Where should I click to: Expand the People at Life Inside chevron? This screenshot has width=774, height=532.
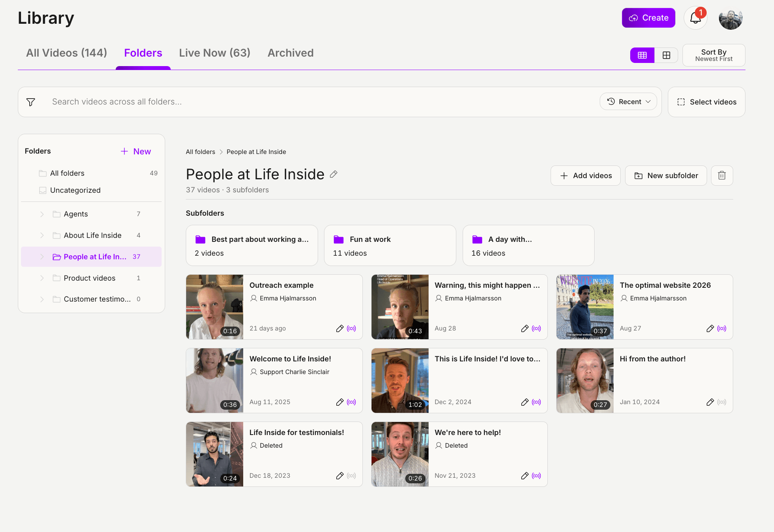[x=42, y=257]
